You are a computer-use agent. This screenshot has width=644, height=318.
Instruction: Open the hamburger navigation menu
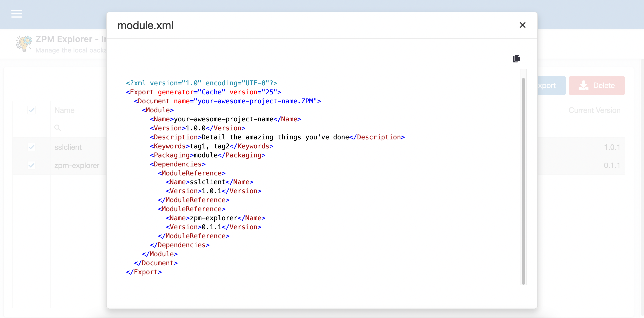tap(16, 14)
